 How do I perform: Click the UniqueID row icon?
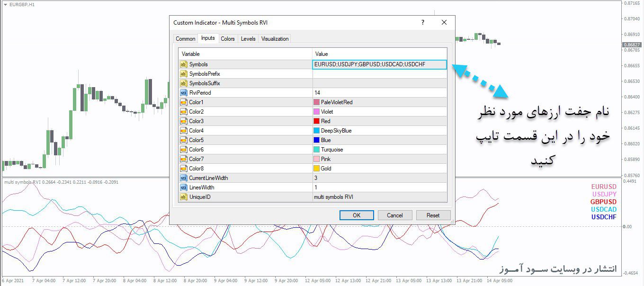click(x=183, y=197)
